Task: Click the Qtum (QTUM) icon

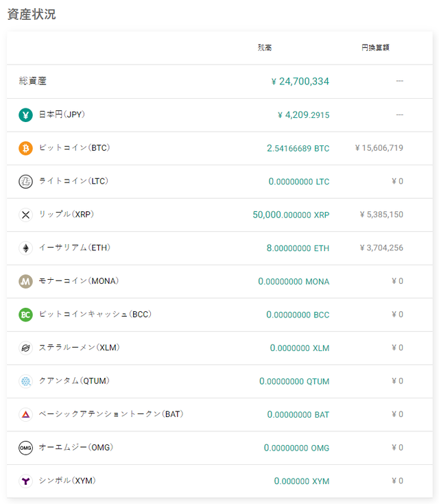Action: point(26,381)
